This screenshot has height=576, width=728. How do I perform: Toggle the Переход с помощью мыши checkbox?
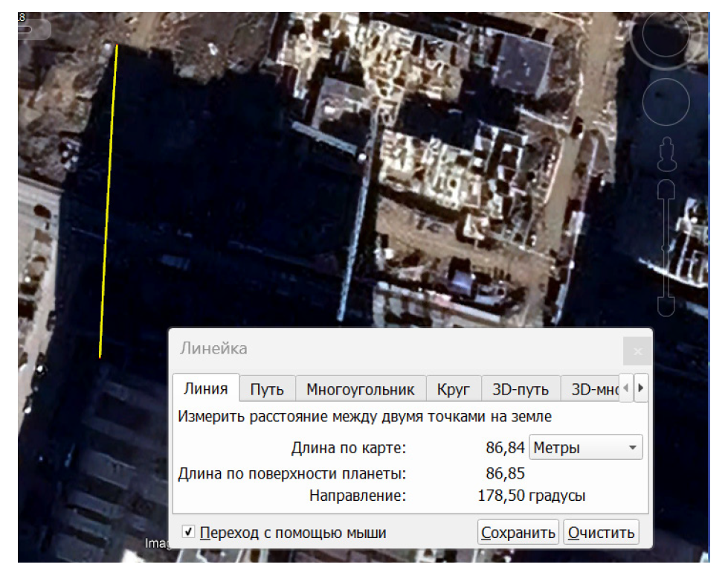click(x=189, y=532)
